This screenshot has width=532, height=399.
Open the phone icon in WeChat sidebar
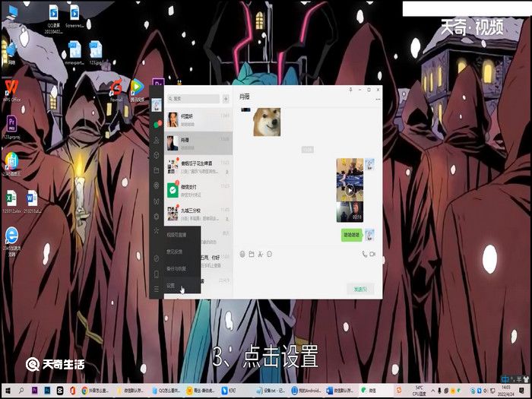pos(157,274)
